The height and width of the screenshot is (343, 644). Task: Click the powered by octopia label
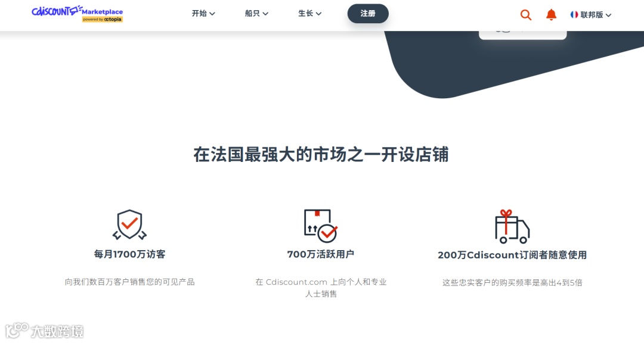tap(103, 19)
